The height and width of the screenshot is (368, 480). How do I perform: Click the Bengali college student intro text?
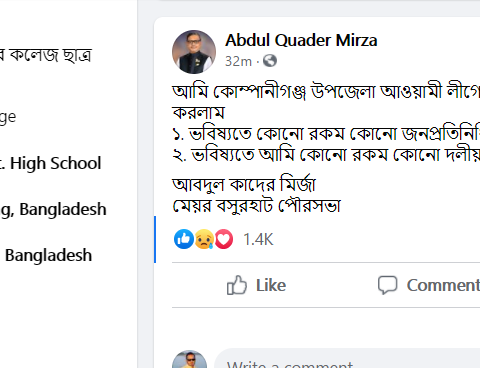[46, 55]
